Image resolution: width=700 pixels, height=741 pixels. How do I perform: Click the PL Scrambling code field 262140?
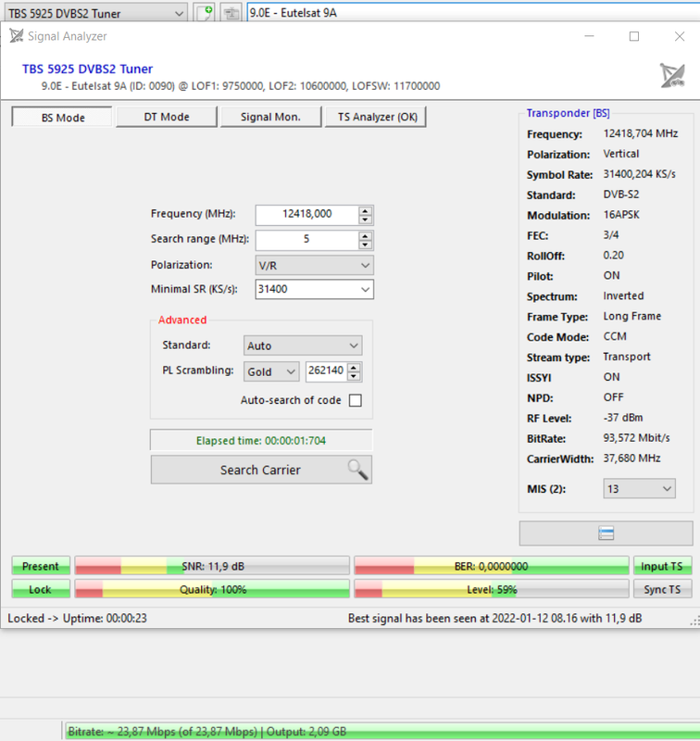click(326, 371)
